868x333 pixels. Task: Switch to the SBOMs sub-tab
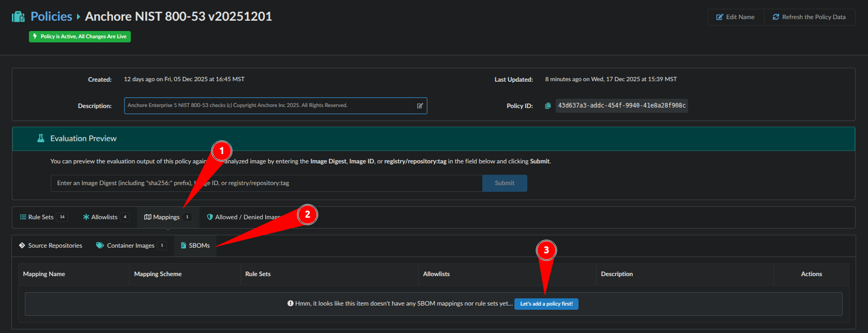[x=195, y=246]
